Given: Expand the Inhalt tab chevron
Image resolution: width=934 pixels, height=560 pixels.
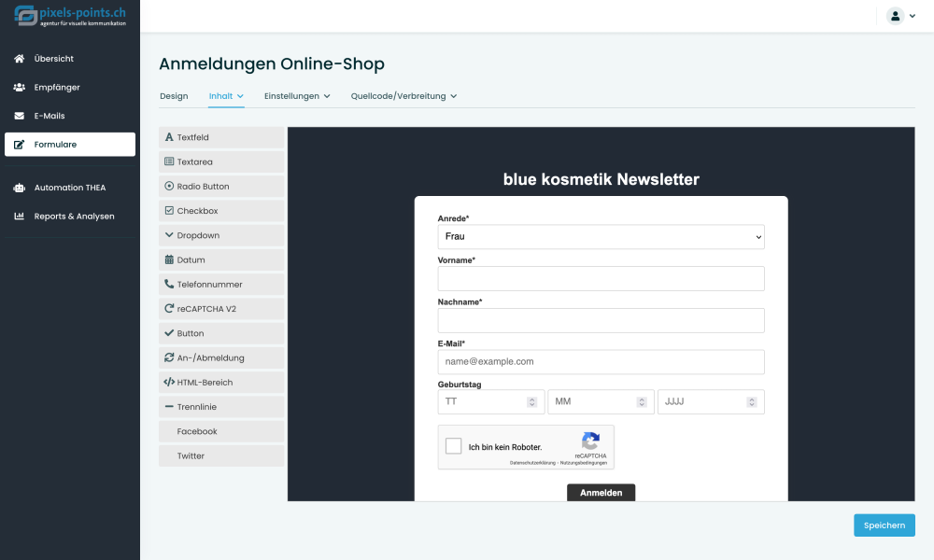Looking at the screenshot, I should point(240,96).
